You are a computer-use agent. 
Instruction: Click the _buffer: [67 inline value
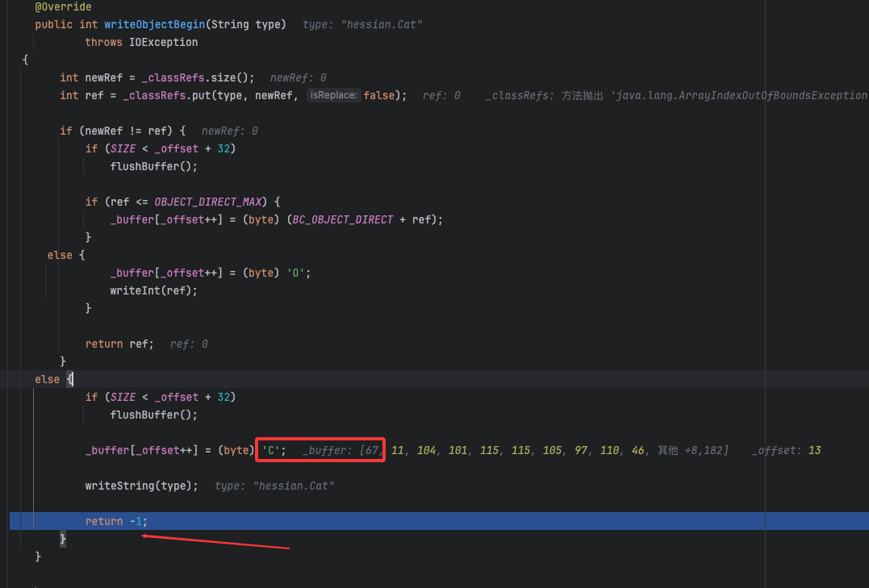340,450
